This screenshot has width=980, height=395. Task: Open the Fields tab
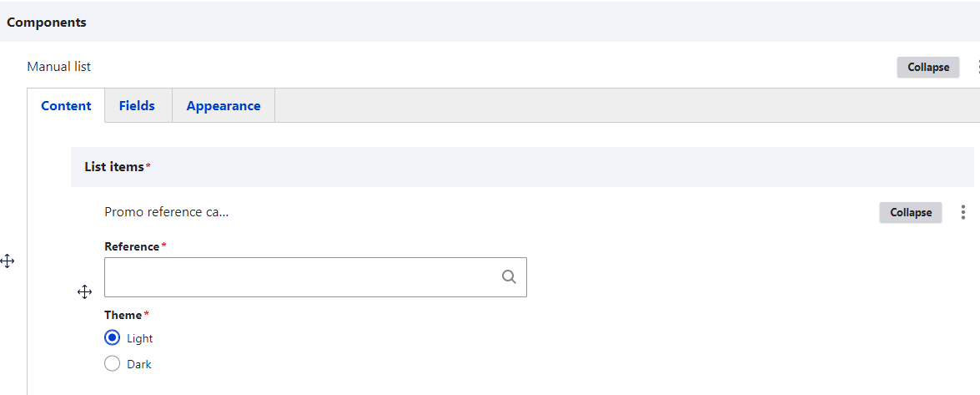137,106
